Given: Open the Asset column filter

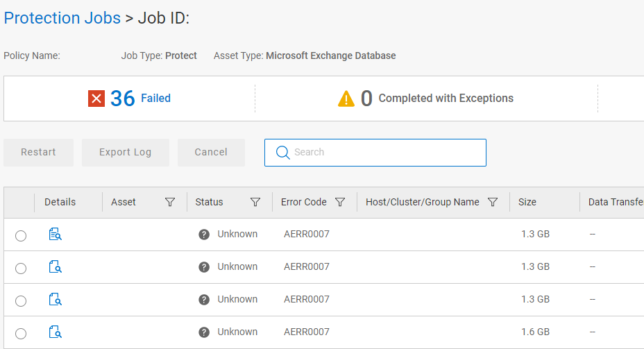Looking at the screenshot, I should point(170,203).
